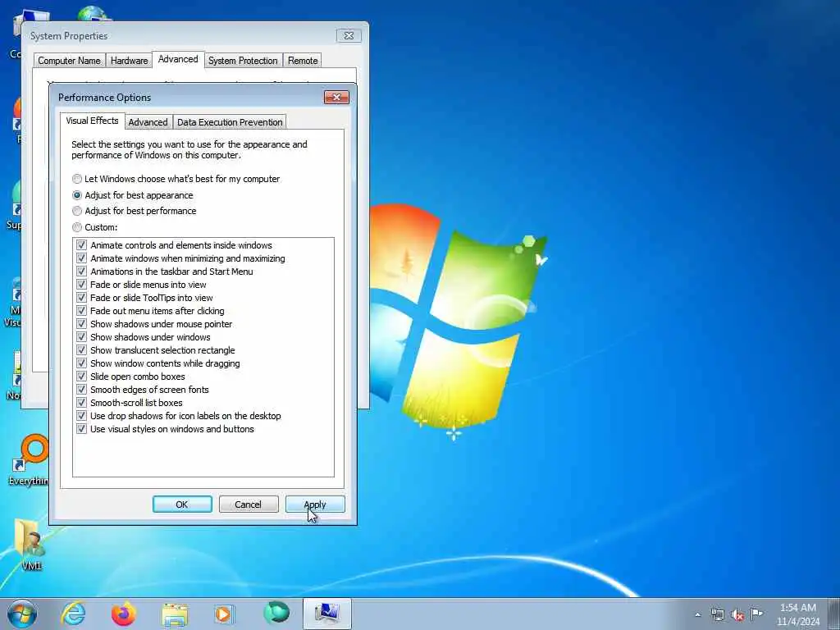Viewport: 840px width, 630px height.
Task: Open the System Protection tab
Action: click(x=243, y=61)
